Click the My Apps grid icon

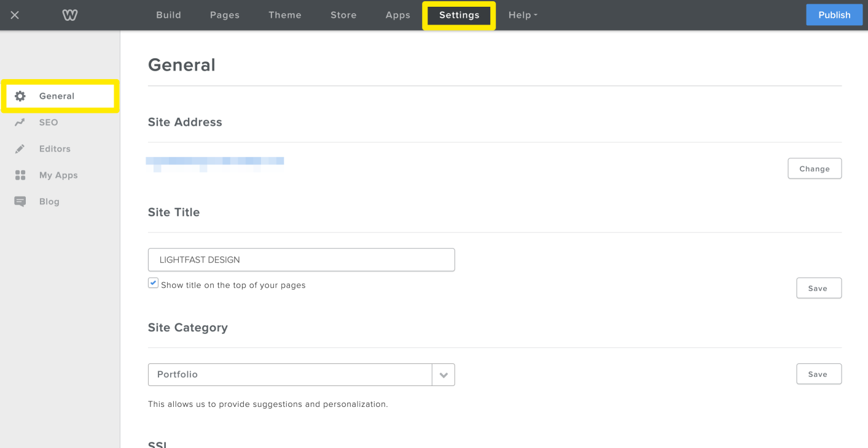pos(20,175)
